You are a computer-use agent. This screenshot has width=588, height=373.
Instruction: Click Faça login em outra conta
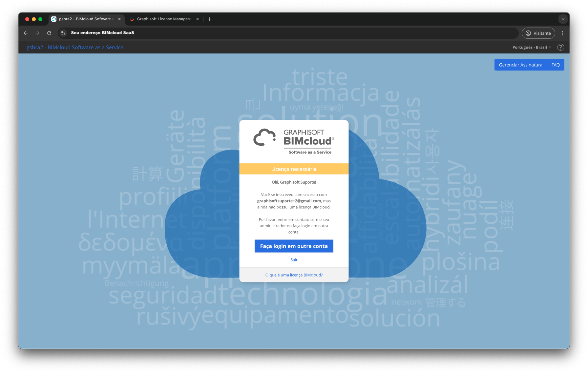(x=294, y=246)
